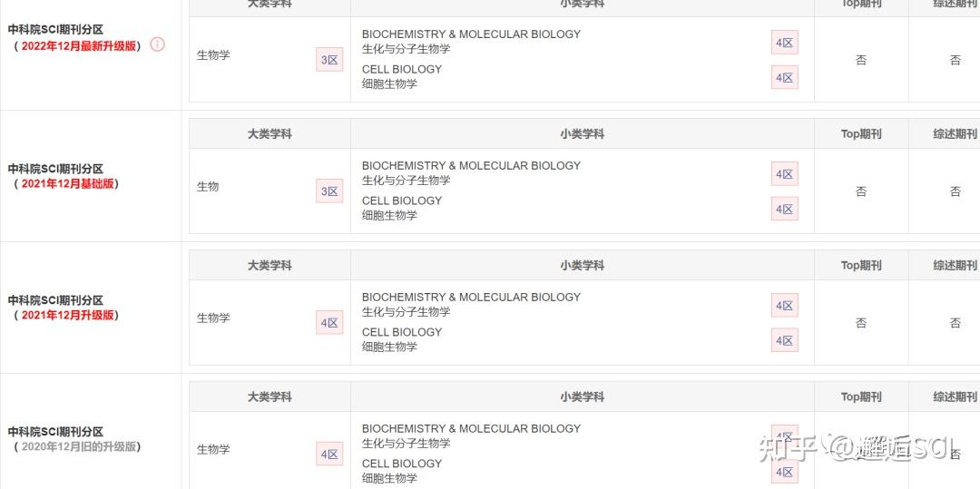The image size is (980, 489).
Task: Click 大类学科 header in 2021基础版 table
Action: (269, 133)
